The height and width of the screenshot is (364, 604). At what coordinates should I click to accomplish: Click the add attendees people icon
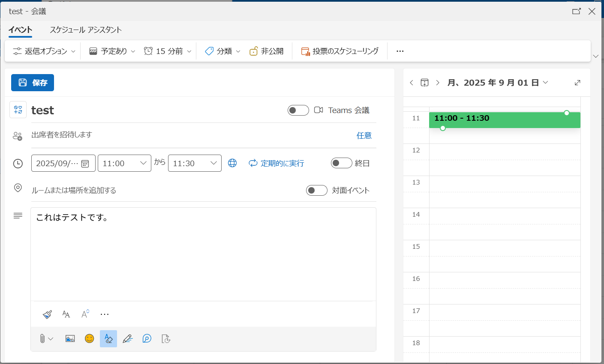click(x=18, y=136)
